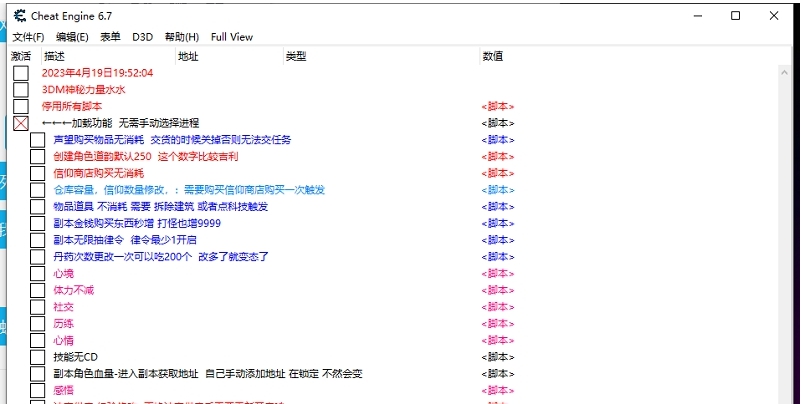Enable the 物品道具 不消耗 checkbox
803x404 pixels.
(37, 207)
